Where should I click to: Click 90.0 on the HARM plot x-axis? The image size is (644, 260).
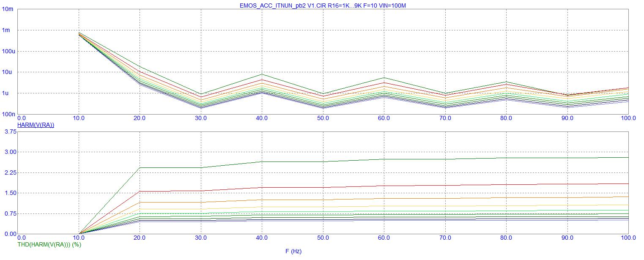[567, 118]
